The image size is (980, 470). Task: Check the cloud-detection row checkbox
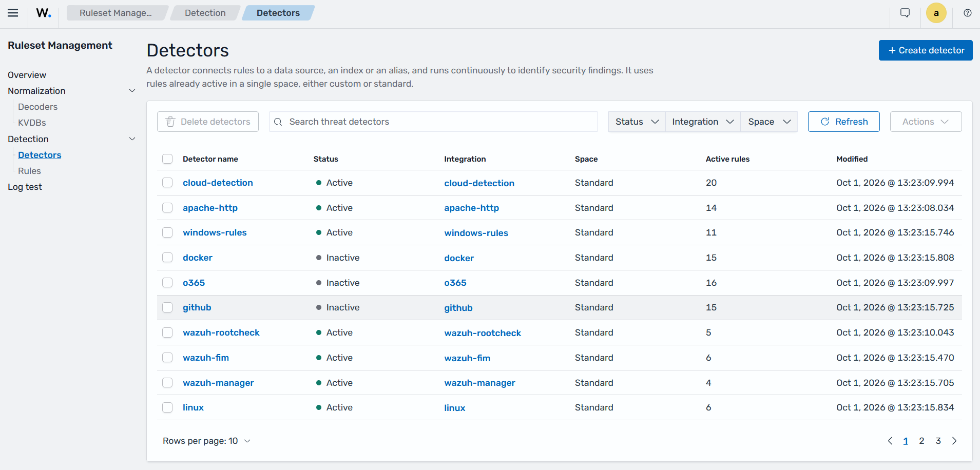167,183
